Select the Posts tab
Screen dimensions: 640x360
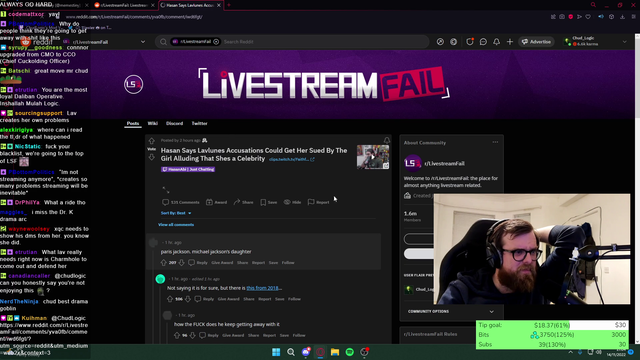[x=133, y=123]
